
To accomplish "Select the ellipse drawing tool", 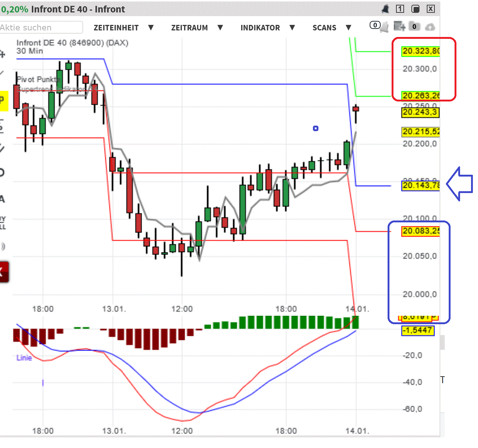I will [x=3, y=171].
